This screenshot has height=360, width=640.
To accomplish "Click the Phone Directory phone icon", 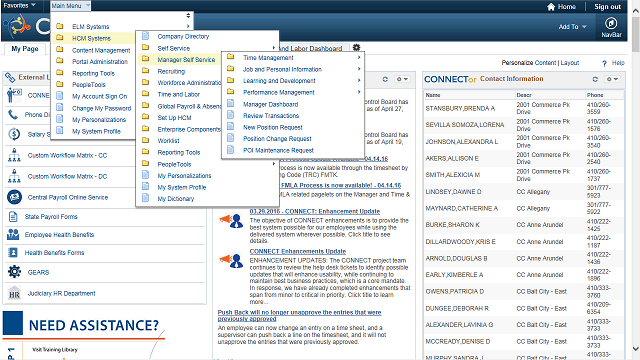I will click(13, 114).
